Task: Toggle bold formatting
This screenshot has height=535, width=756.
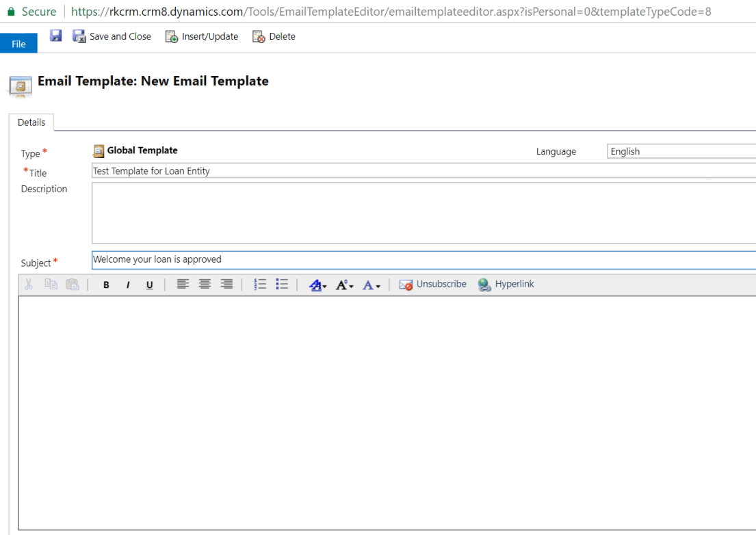Action: pos(106,285)
